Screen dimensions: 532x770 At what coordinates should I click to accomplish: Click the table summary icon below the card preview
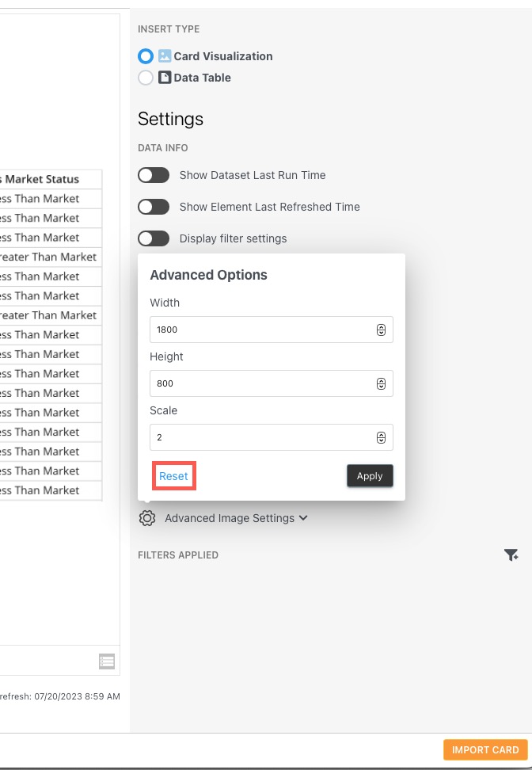click(x=107, y=661)
